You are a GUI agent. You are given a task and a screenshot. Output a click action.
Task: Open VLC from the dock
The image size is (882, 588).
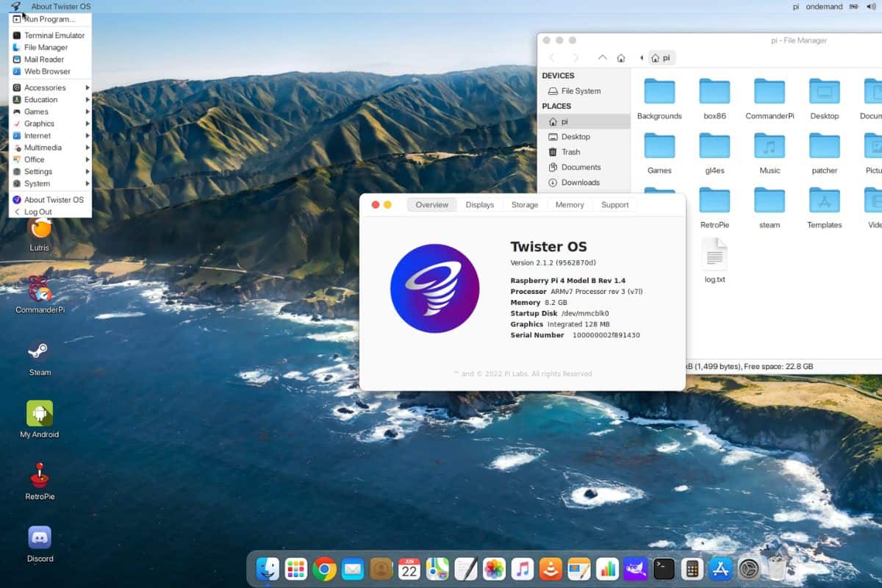point(551,568)
